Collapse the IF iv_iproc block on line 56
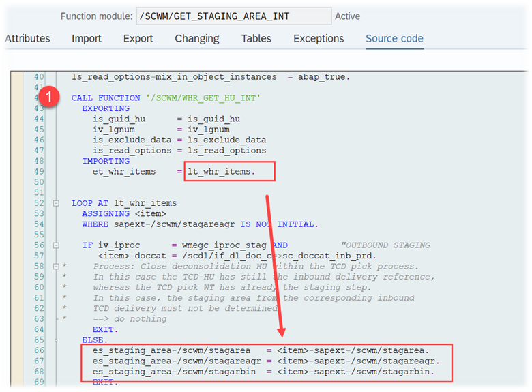Image resolution: width=532 pixels, height=392 pixels. [x=57, y=245]
